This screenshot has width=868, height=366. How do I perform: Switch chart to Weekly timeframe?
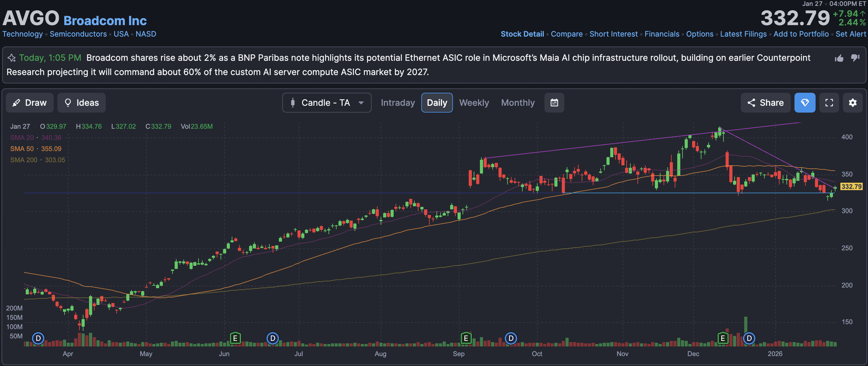(x=474, y=103)
